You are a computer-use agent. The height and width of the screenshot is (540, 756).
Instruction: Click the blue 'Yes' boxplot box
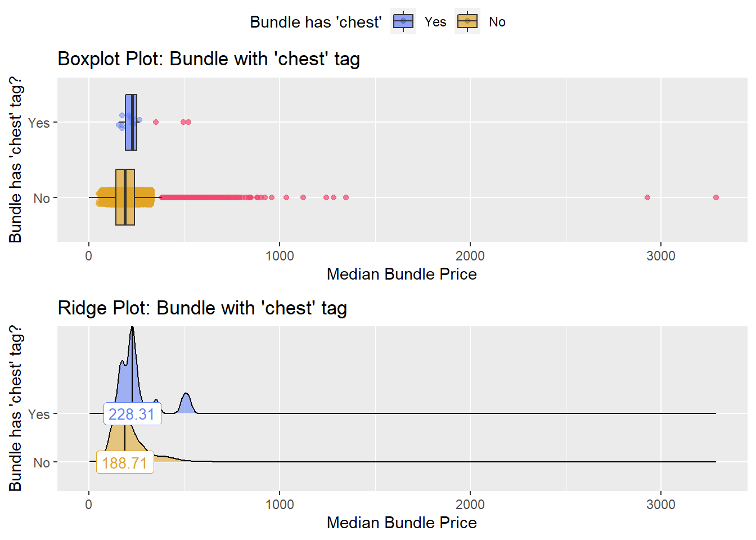[x=131, y=122]
